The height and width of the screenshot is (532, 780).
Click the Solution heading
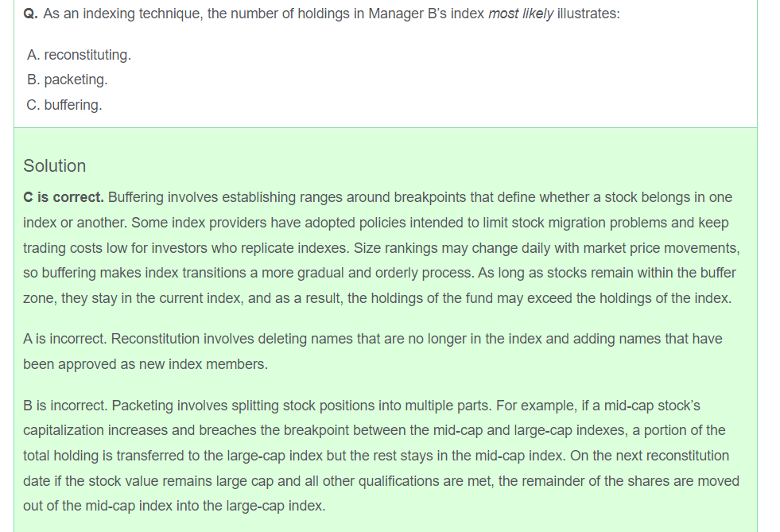pyautogui.click(x=54, y=165)
